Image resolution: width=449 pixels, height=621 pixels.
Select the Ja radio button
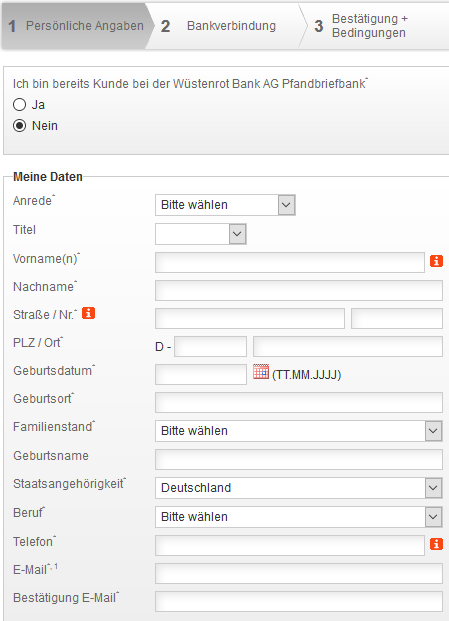pyautogui.click(x=19, y=105)
